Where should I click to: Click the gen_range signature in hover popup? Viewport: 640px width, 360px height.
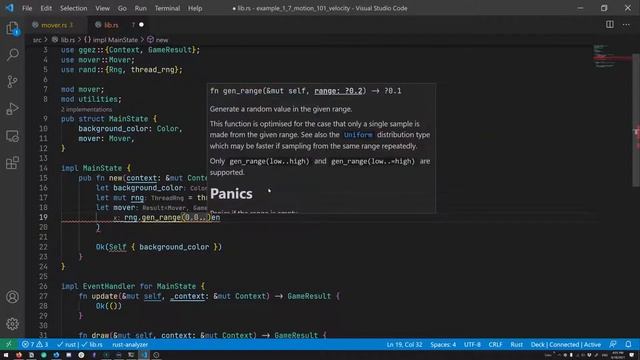pyautogui.click(x=305, y=91)
